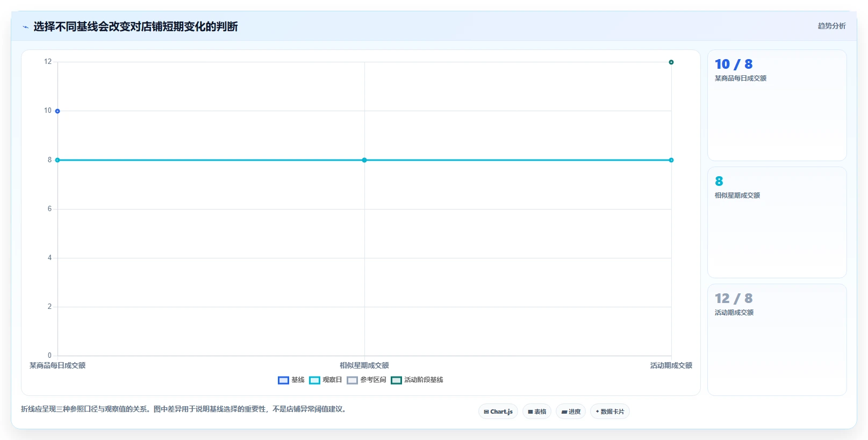Screen dimensions: 868x440
Task: Click the middle observation point at 相似星期成交额
Action: [x=364, y=160]
